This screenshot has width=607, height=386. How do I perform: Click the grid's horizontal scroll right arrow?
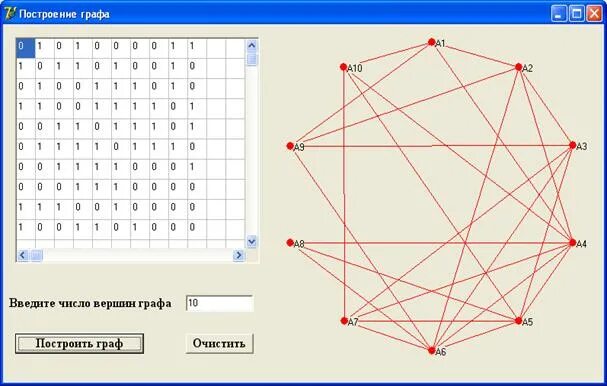[x=239, y=255]
